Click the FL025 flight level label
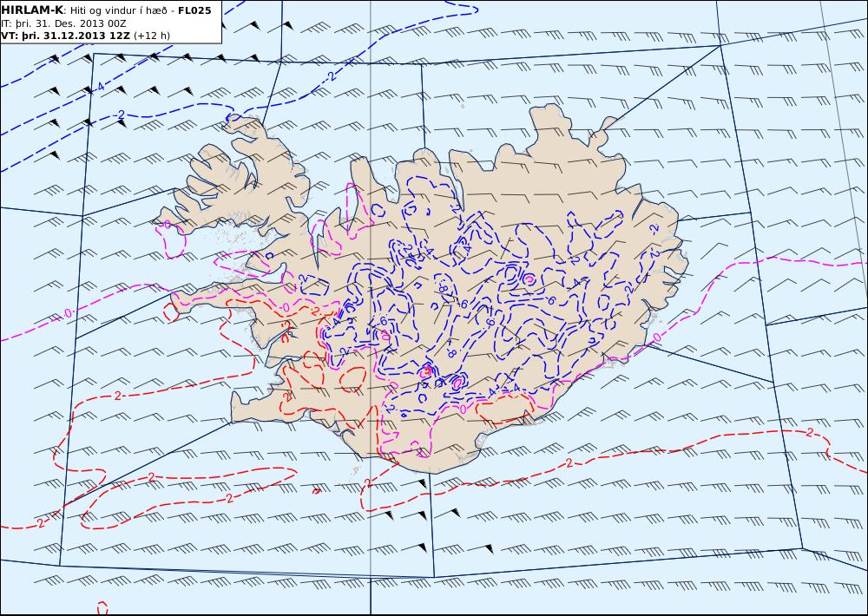868x616 pixels. click(x=194, y=10)
